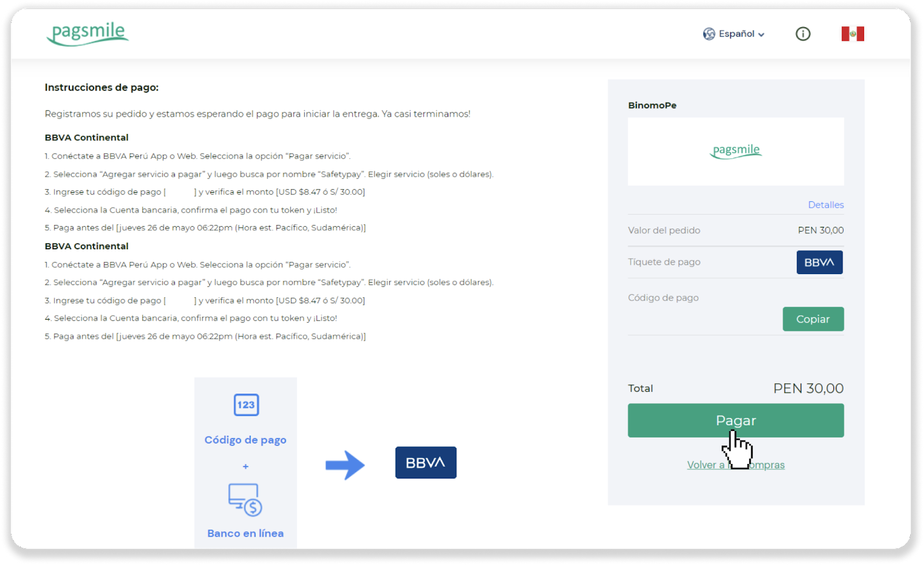Click the globe language icon
Image resolution: width=924 pixels, height=565 pixels.
[x=709, y=34]
